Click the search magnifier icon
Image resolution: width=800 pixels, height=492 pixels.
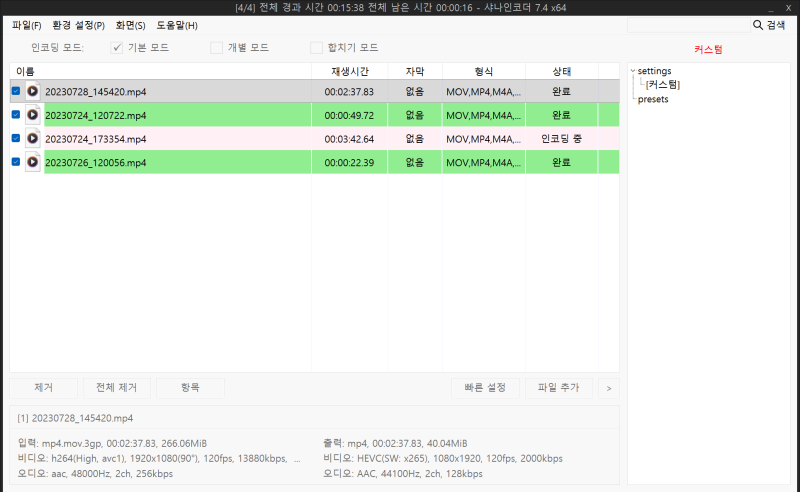(x=758, y=25)
